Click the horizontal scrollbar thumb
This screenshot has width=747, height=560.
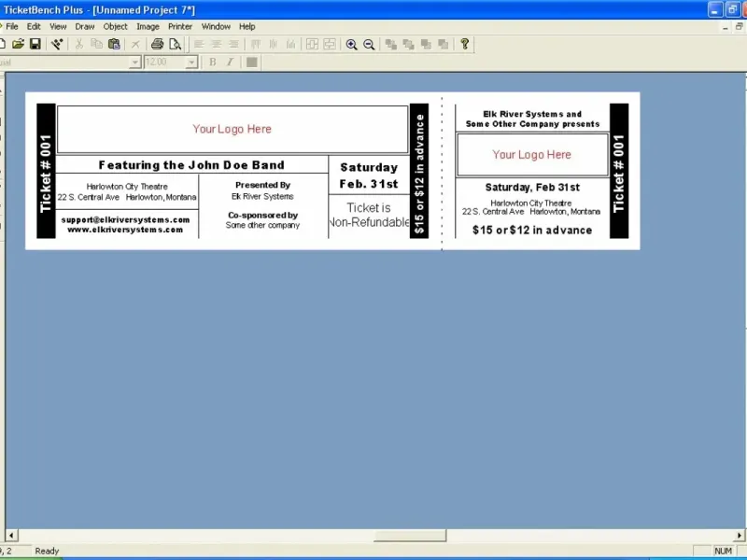point(410,535)
